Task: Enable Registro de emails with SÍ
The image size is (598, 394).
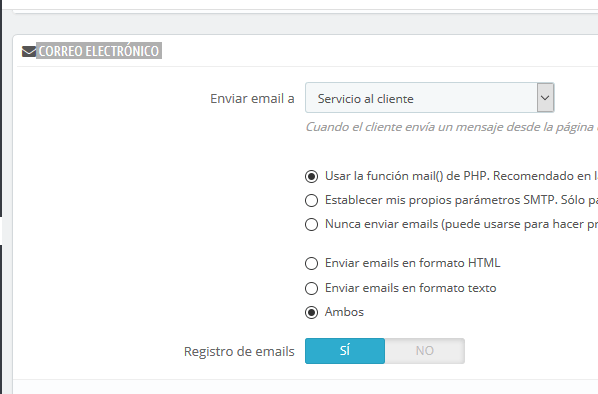Action: click(345, 351)
